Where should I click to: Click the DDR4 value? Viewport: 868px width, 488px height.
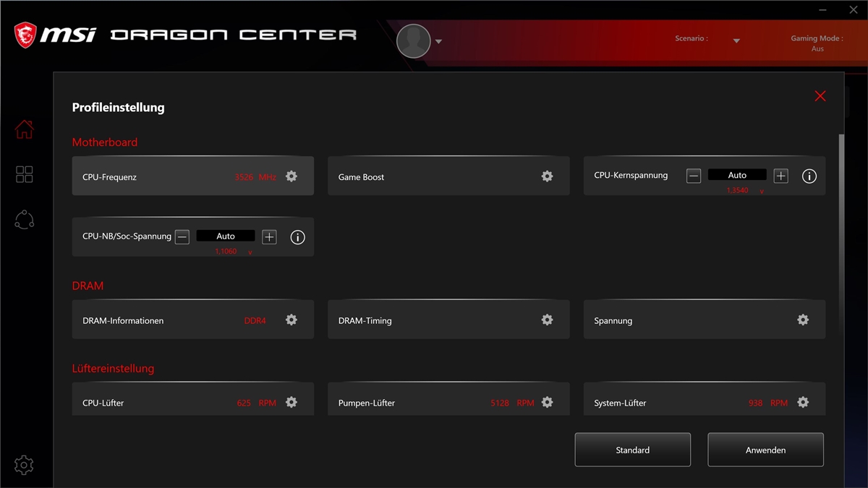tap(255, 320)
